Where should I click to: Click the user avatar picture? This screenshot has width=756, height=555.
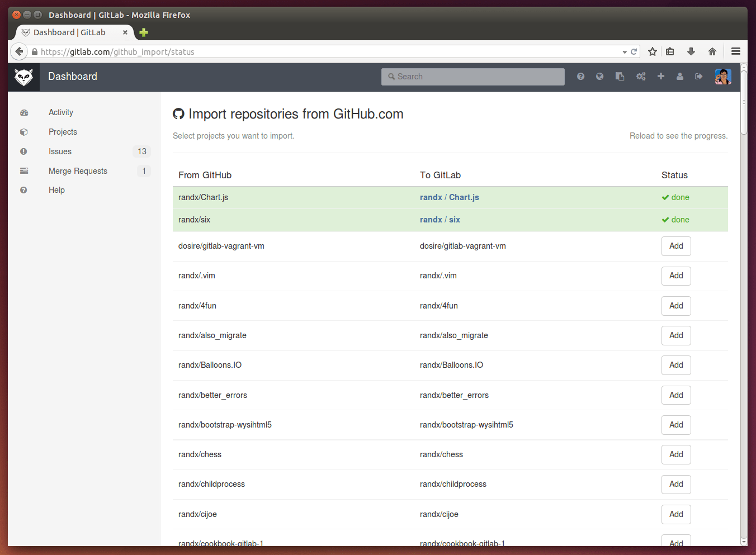722,77
